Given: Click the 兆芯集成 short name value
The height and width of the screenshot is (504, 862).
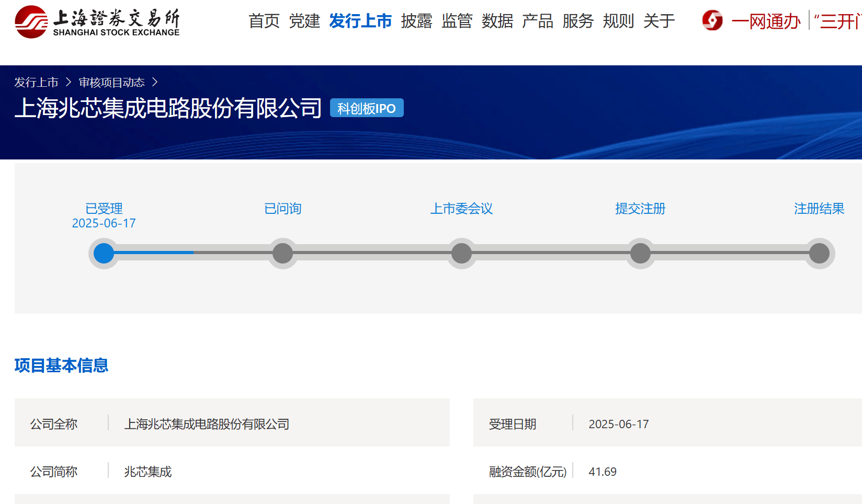Looking at the screenshot, I should (148, 472).
